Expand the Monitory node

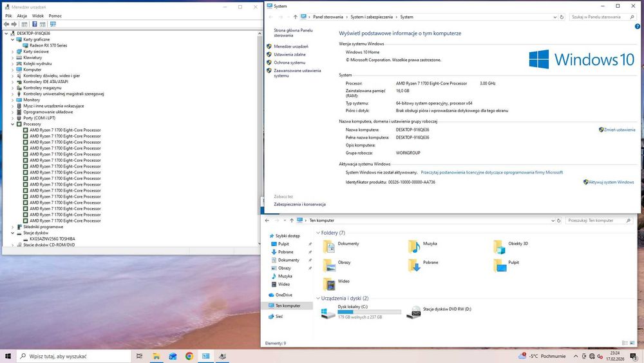(x=13, y=100)
